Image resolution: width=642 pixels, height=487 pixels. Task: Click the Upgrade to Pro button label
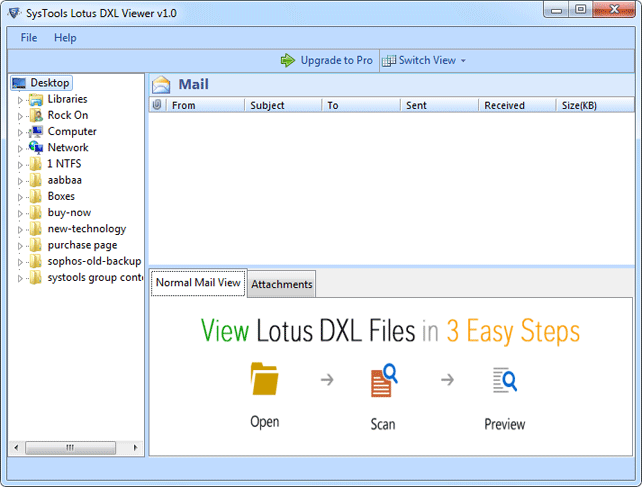pos(337,60)
